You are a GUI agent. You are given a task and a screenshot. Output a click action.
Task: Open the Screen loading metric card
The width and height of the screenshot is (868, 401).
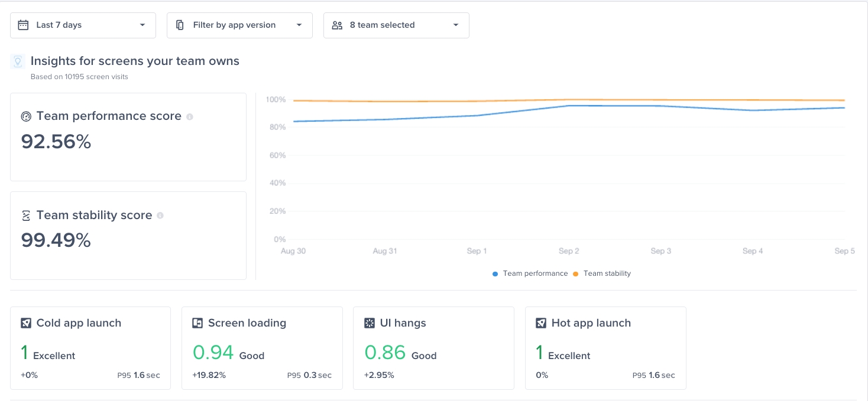(x=262, y=348)
